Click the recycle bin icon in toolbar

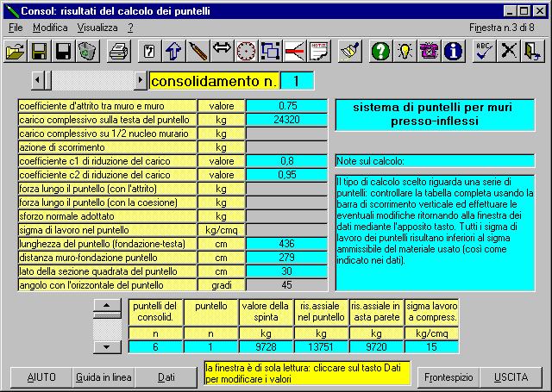(x=87, y=52)
